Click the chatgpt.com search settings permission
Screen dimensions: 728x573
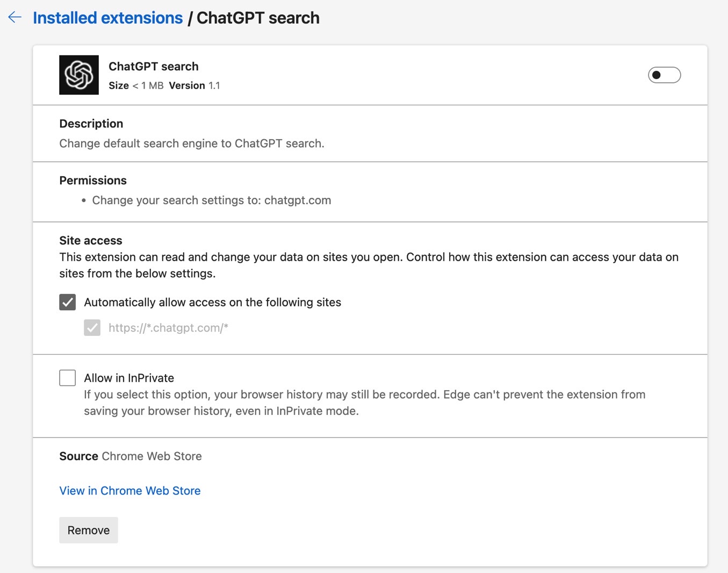[x=212, y=200]
